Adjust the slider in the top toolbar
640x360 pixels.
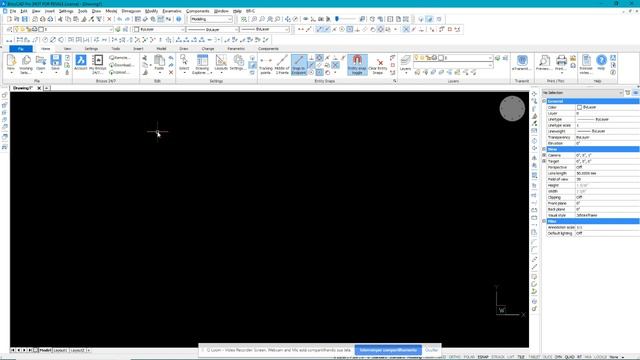[x=337, y=19]
